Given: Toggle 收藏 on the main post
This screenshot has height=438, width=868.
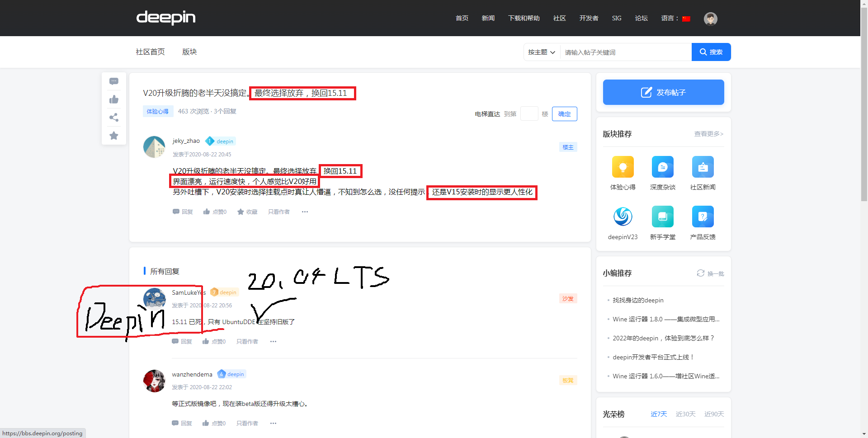Looking at the screenshot, I should pyautogui.click(x=247, y=212).
